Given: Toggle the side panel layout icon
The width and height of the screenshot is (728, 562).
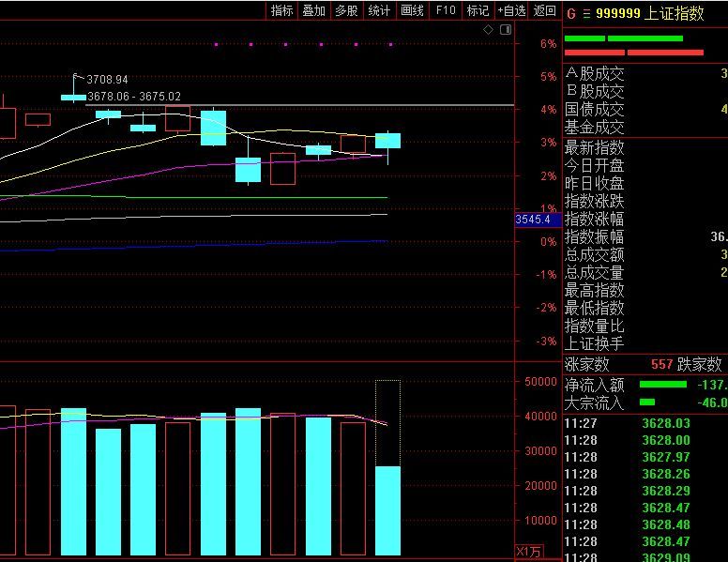Looking at the screenshot, I should pos(506,30).
